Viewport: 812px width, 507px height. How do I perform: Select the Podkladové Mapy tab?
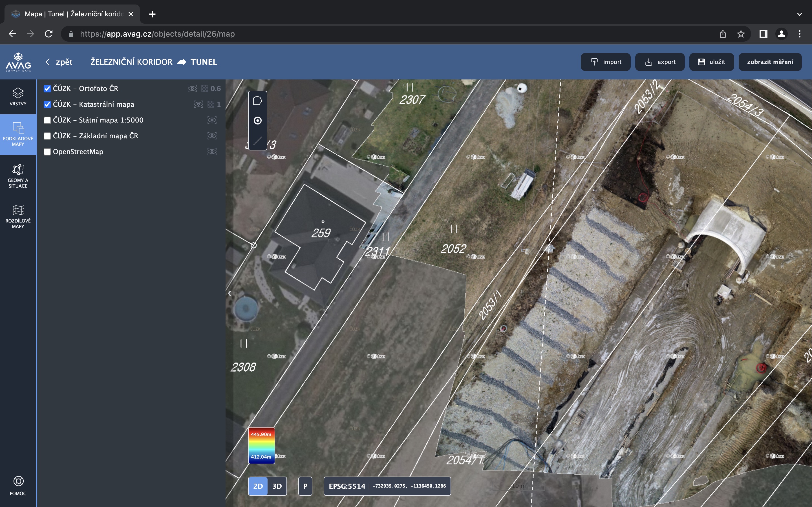click(18, 135)
